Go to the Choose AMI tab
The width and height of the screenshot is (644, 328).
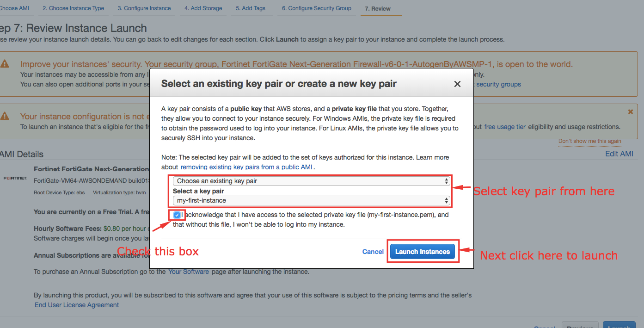point(15,8)
